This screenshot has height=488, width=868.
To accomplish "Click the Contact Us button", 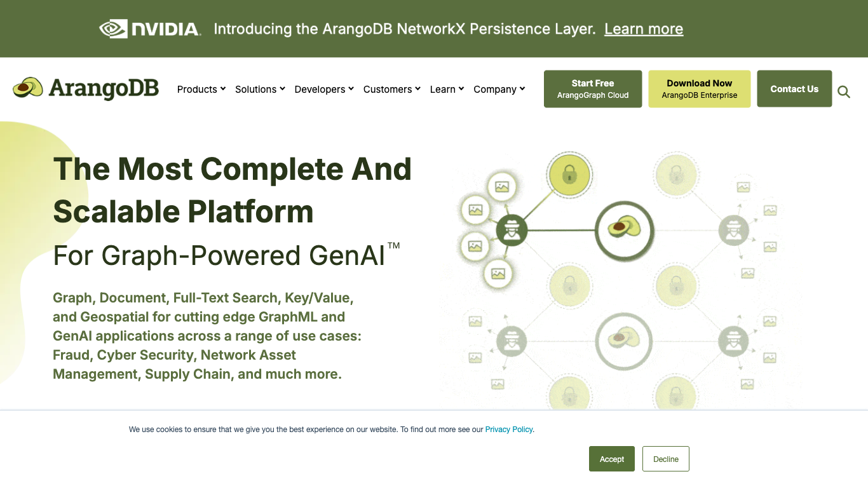I will point(794,89).
